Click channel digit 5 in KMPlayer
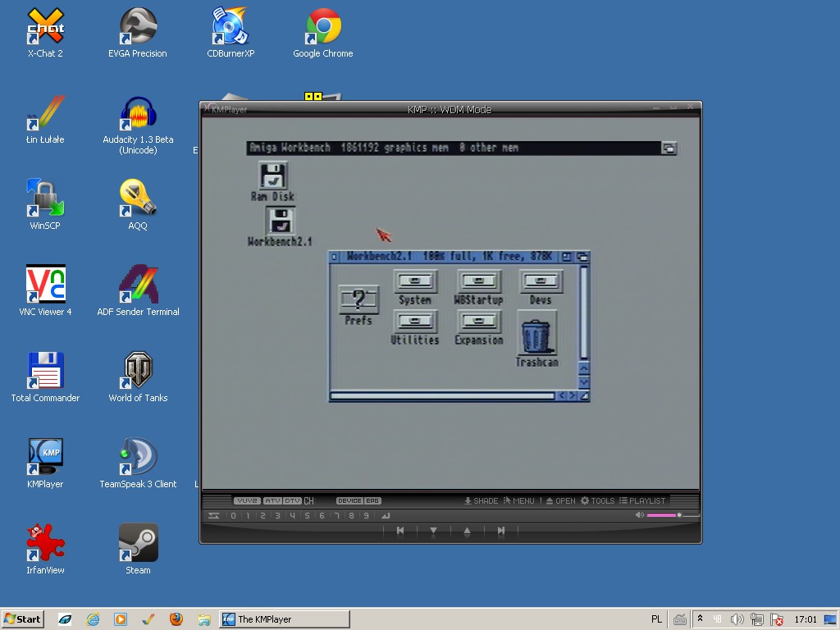Image resolution: width=840 pixels, height=630 pixels. [307, 516]
